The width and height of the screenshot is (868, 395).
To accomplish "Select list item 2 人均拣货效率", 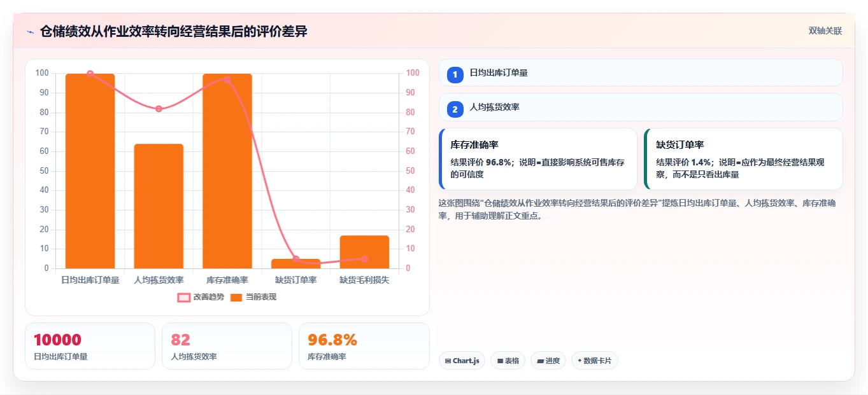I will [x=641, y=107].
